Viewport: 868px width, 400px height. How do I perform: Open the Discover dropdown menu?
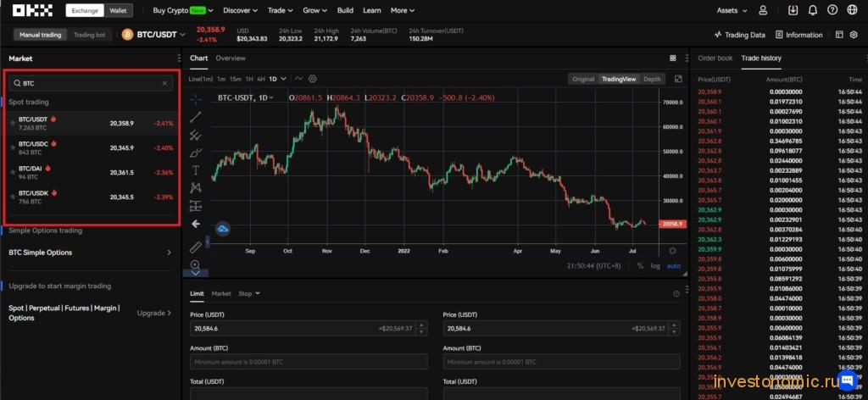tap(240, 10)
